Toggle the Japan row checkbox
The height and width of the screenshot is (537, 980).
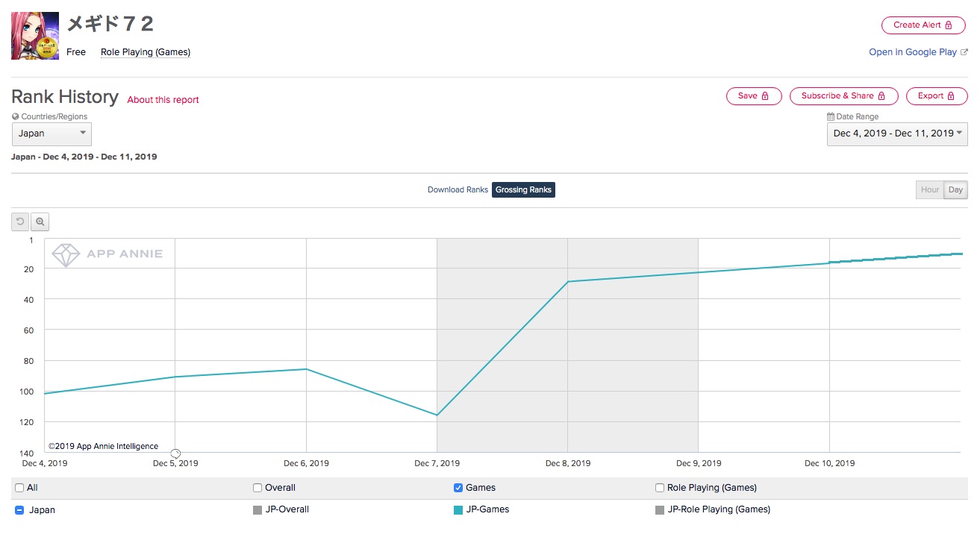(x=19, y=510)
